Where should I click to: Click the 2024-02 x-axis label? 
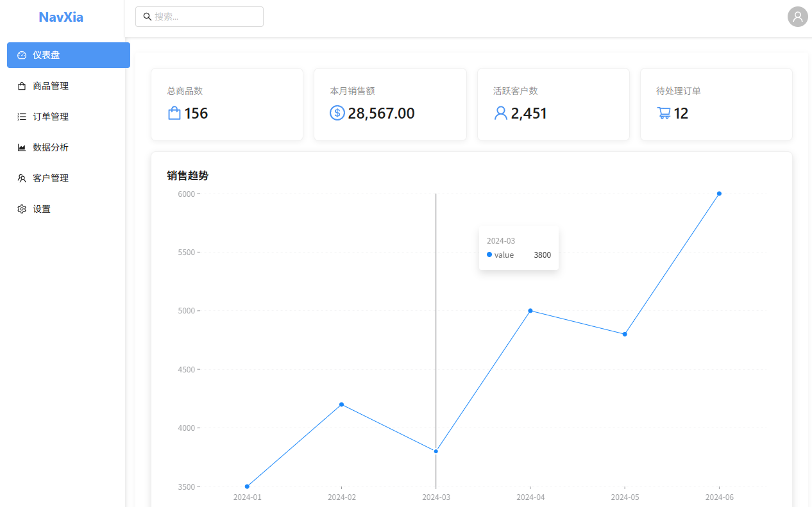pos(341,497)
